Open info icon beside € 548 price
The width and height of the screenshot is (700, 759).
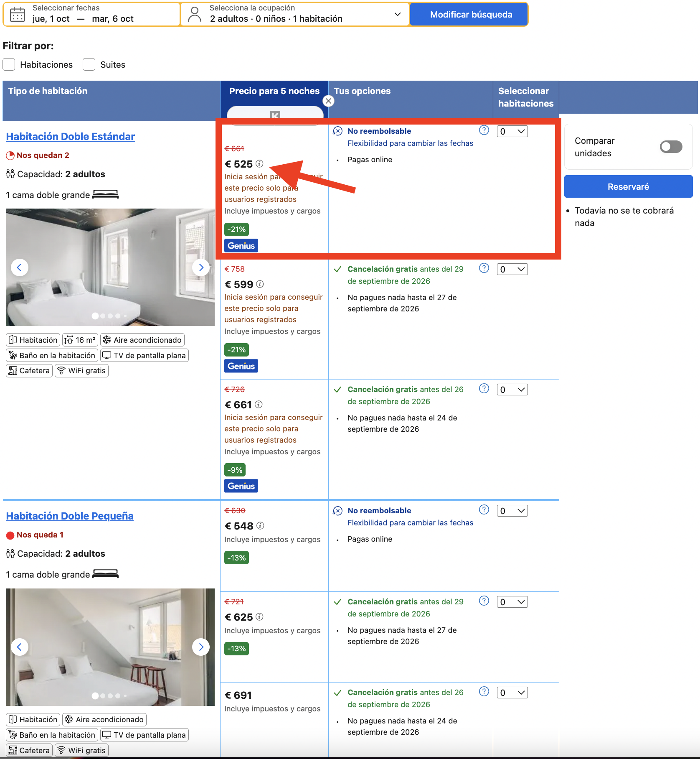pyautogui.click(x=260, y=525)
